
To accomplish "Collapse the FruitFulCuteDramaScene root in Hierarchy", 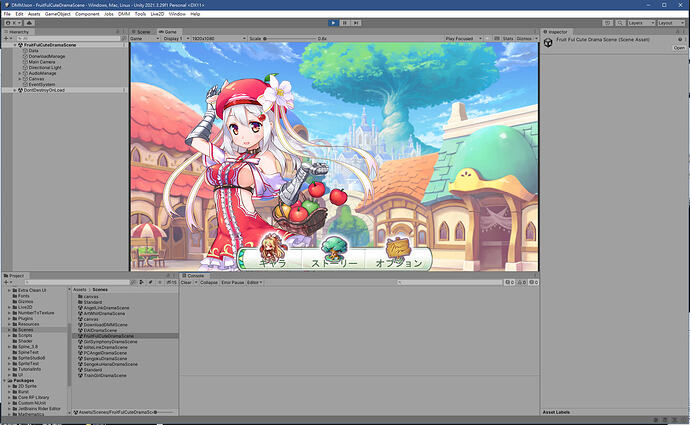I will pos(15,45).
